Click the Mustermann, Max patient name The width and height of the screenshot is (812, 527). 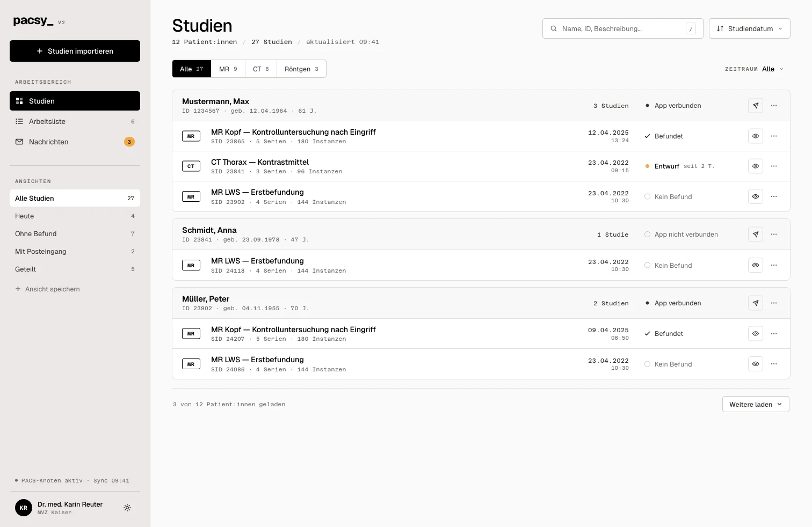coord(215,101)
